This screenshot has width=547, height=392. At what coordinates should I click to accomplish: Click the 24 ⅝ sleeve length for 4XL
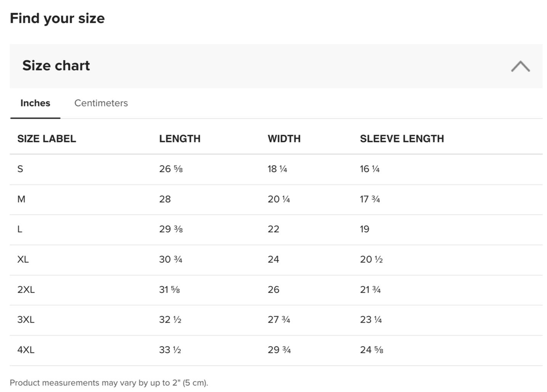pyautogui.click(x=372, y=350)
